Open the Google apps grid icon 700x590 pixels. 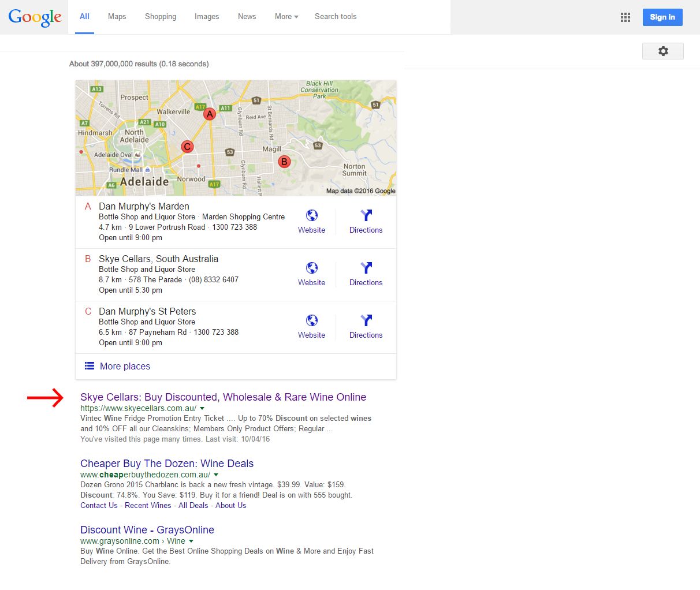tap(625, 17)
